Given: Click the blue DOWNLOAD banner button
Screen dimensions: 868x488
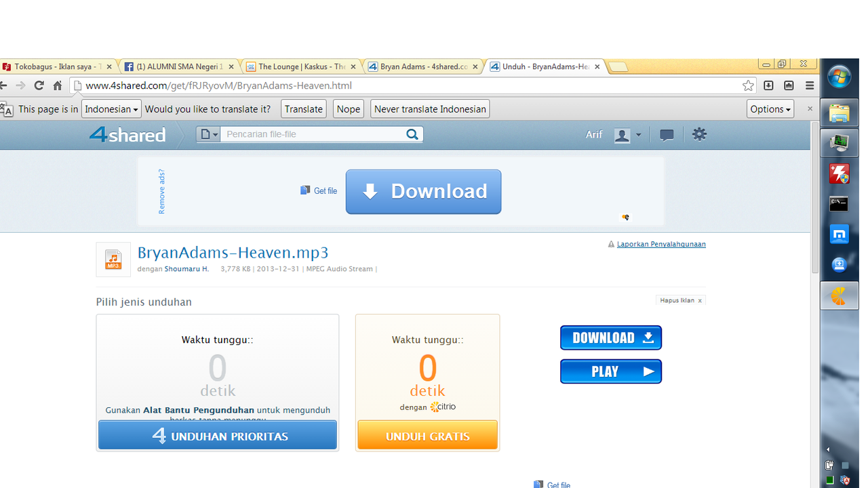Looking at the screenshot, I should (x=611, y=338).
